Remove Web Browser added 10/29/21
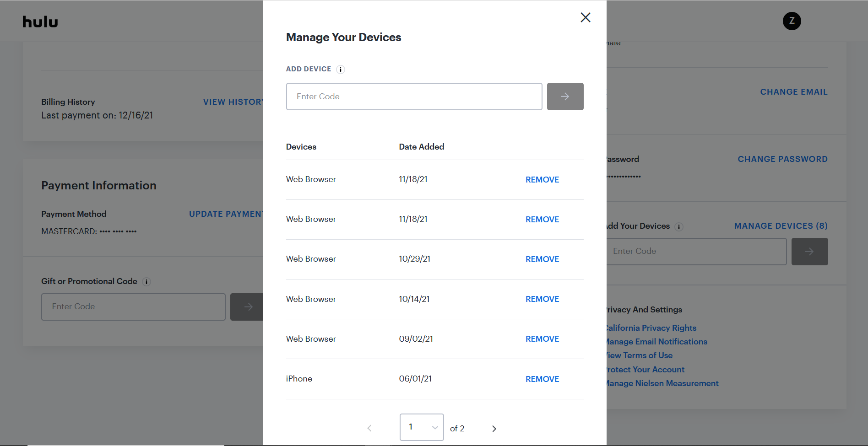Image resolution: width=868 pixels, height=446 pixels. coord(542,259)
